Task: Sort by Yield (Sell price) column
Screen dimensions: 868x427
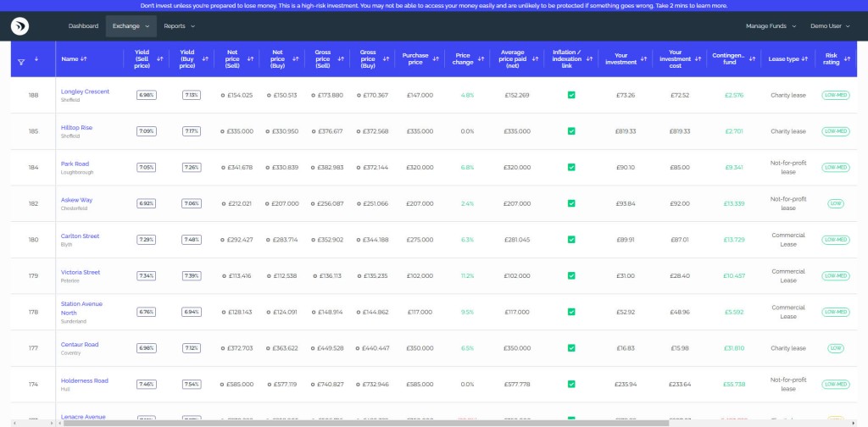Action: coord(161,59)
